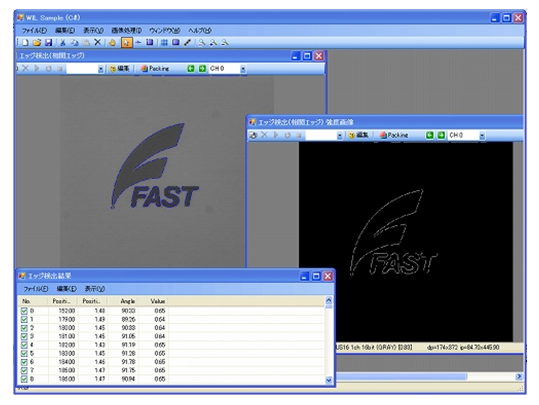This screenshot has width=539, height=405.
Task: Toggle the grid display icon
Action: click(x=164, y=43)
